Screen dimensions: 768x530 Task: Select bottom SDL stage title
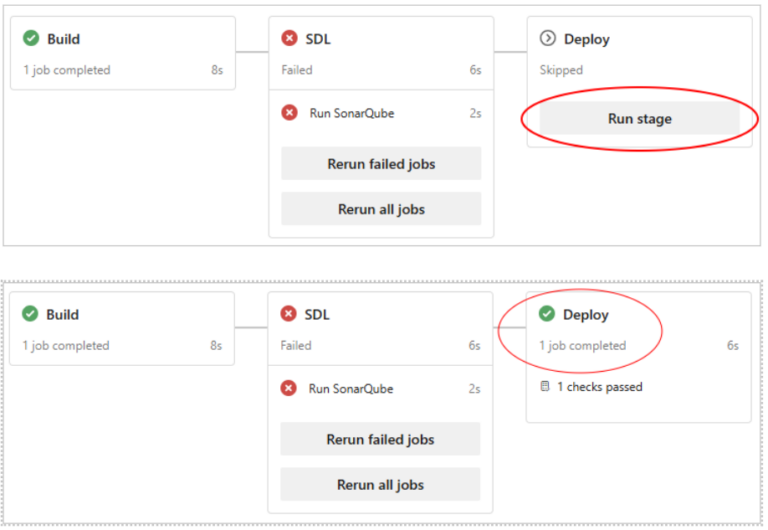click(x=317, y=314)
